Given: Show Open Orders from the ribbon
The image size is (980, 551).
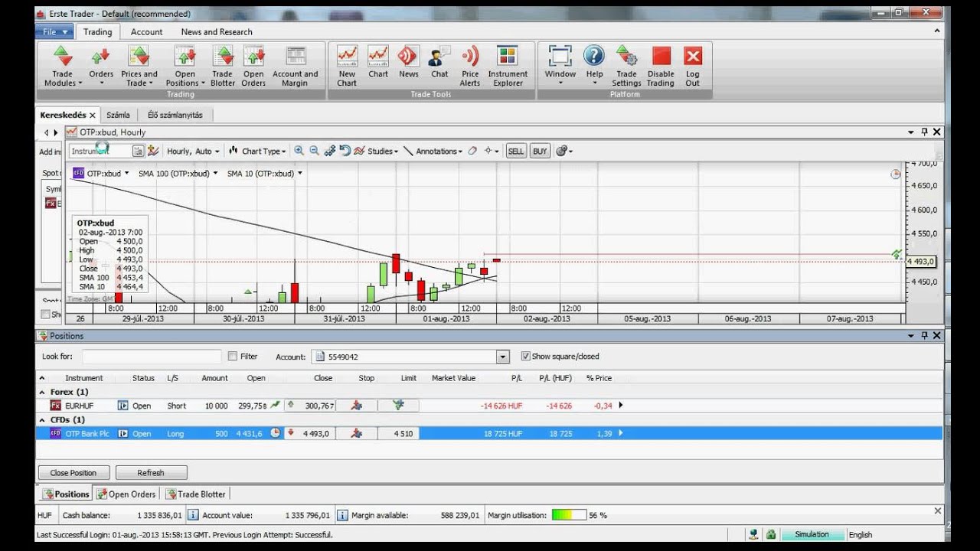Looking at the screenshot, I should tap(253, 67).
